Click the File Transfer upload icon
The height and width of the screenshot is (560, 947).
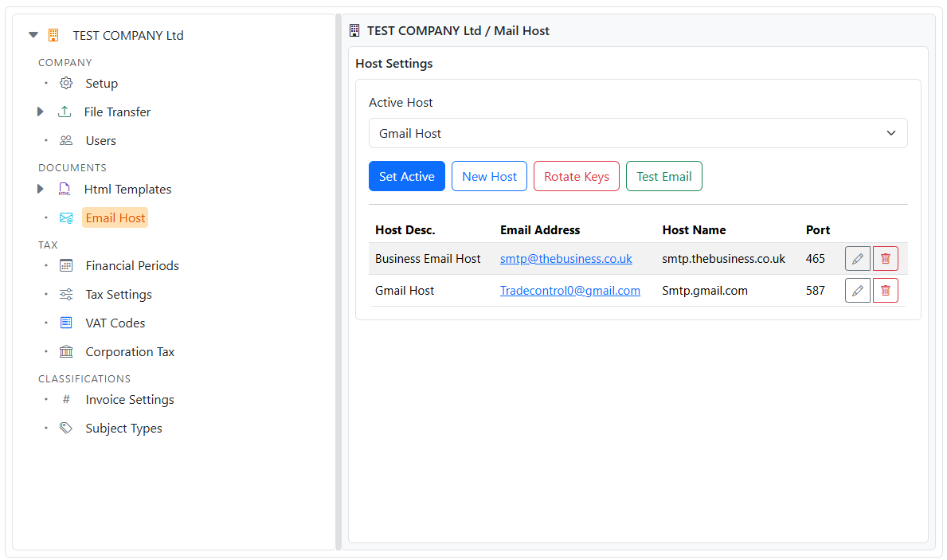click(x=65, y=112)
